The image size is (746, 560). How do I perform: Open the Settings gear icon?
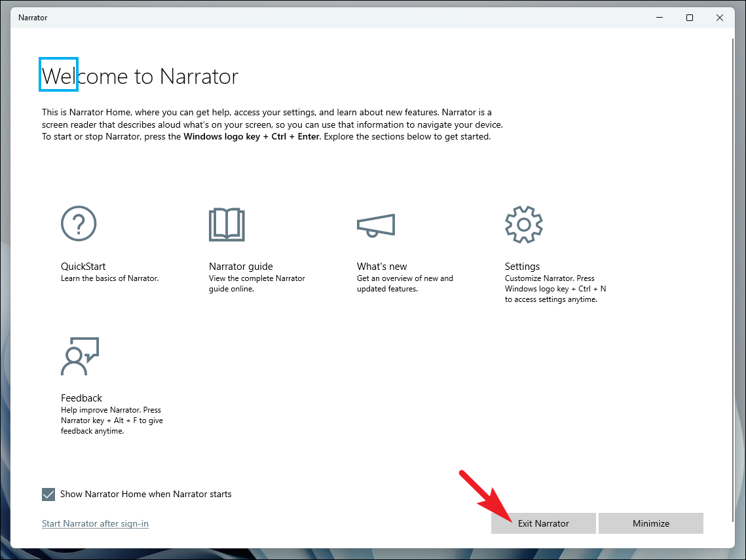pos(524,225)
